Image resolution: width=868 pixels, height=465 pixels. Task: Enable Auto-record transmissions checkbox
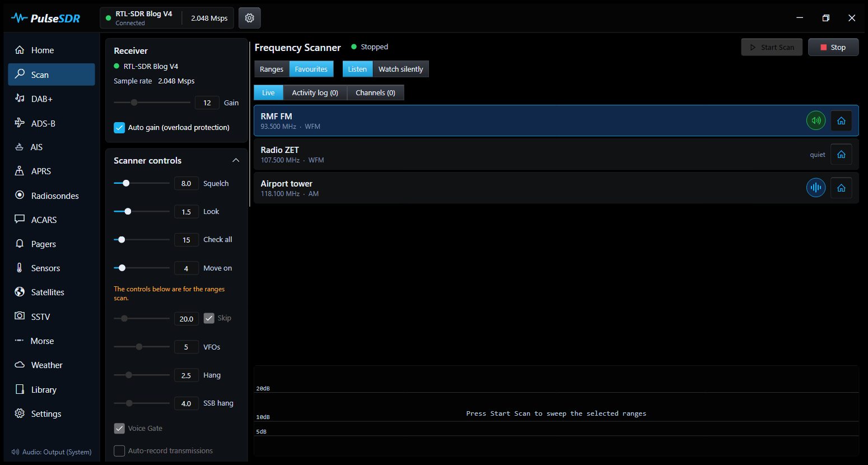click(x=119, y=450)
